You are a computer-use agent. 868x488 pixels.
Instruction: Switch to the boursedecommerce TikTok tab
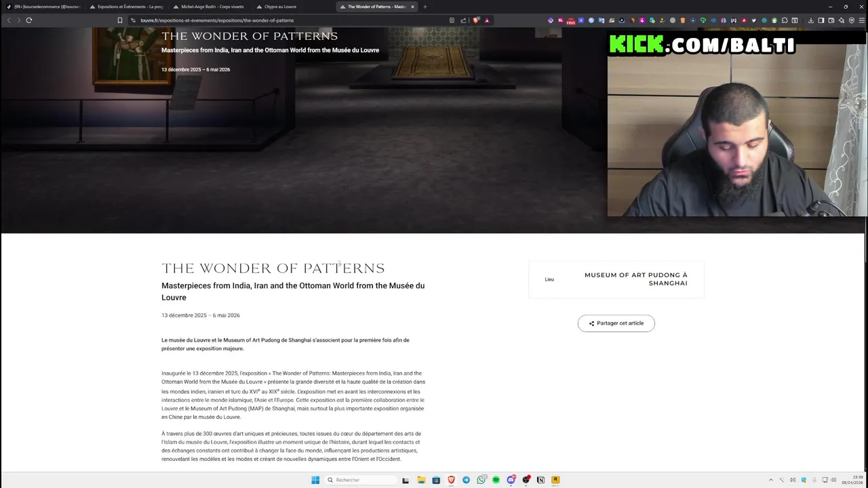pos(44,7)
